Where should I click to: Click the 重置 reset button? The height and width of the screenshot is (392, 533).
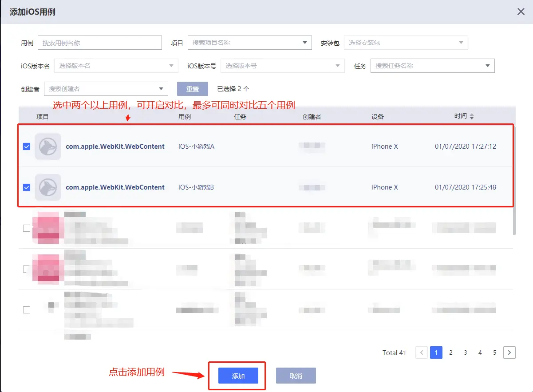(x=193, y=89)
